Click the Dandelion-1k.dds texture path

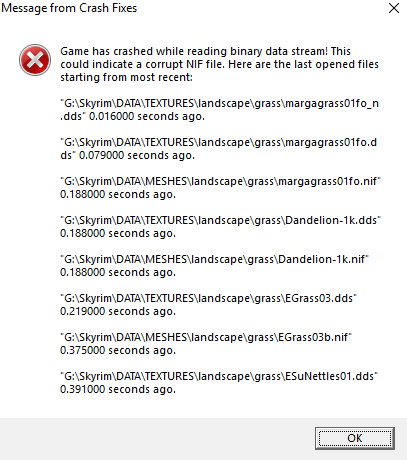(x=220, y=220)
